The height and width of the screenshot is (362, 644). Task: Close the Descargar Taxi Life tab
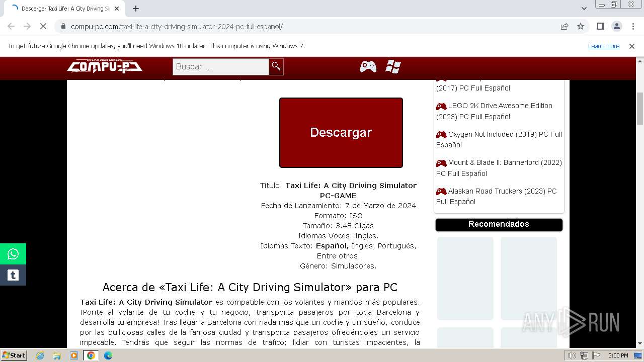[117, 9]
